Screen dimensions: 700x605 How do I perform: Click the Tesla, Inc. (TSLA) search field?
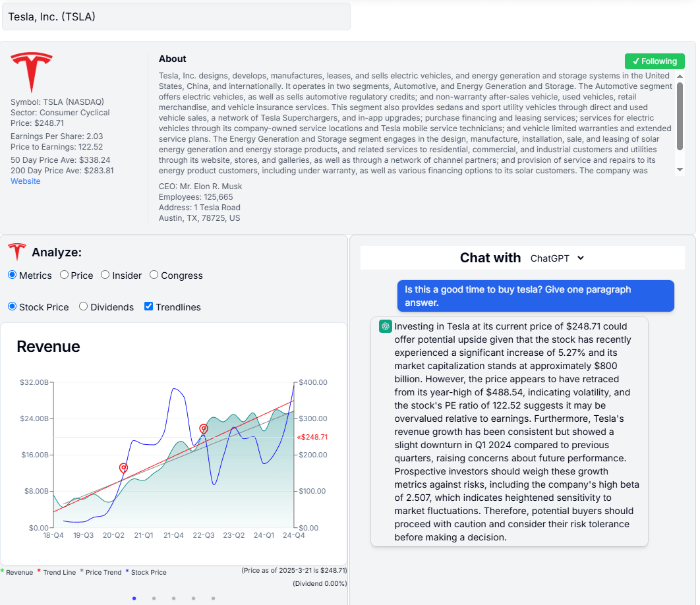176,16
